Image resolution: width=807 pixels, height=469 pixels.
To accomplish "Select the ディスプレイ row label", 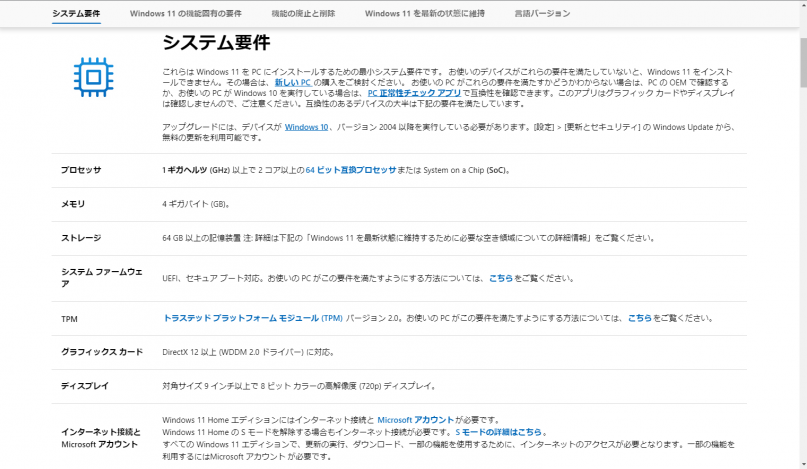I will [x=85, y=387].
